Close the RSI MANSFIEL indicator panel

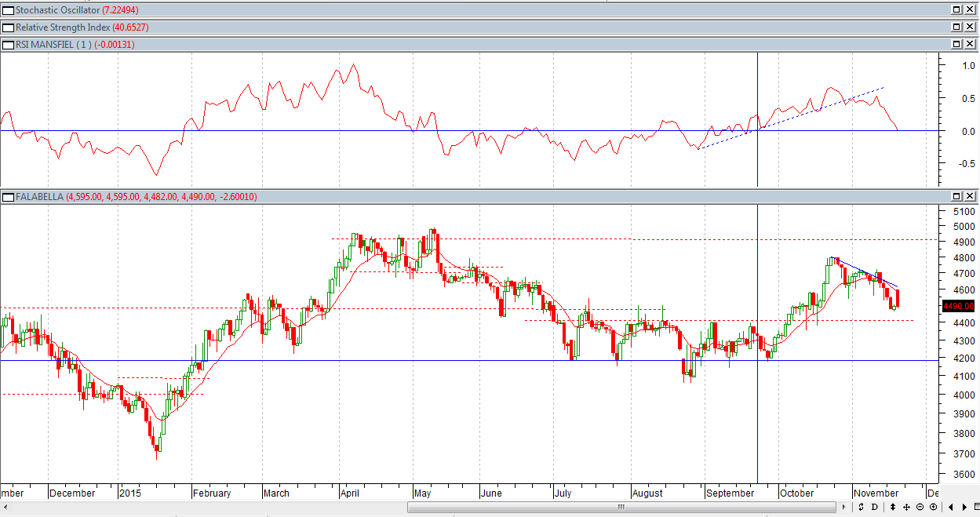(x=971, y=45)
